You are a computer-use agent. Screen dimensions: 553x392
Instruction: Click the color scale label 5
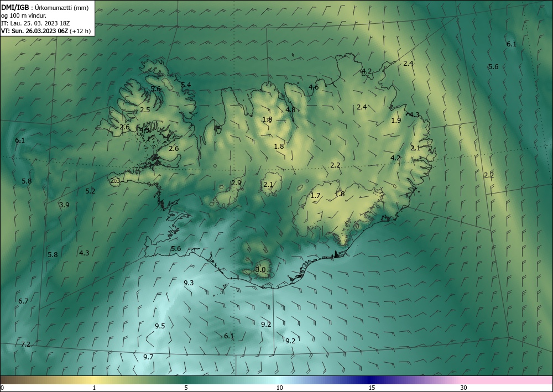click(x=186, y=388)
